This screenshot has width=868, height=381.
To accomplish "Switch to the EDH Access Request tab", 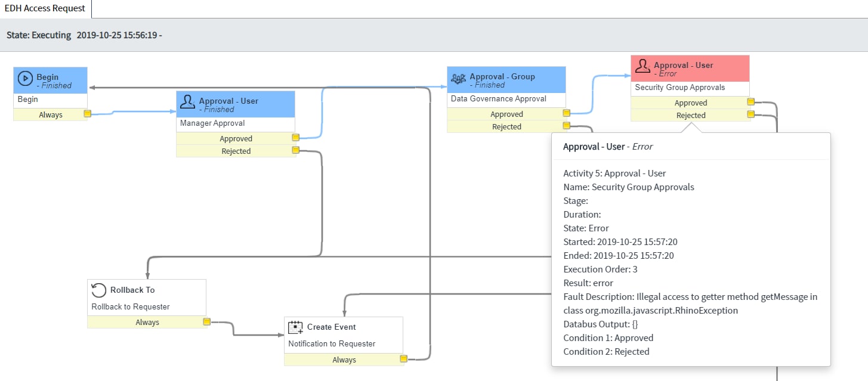I will (45, 9).
